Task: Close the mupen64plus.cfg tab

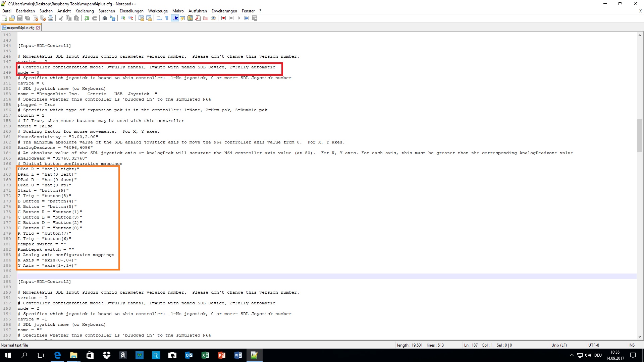Action: pos(38,28)
